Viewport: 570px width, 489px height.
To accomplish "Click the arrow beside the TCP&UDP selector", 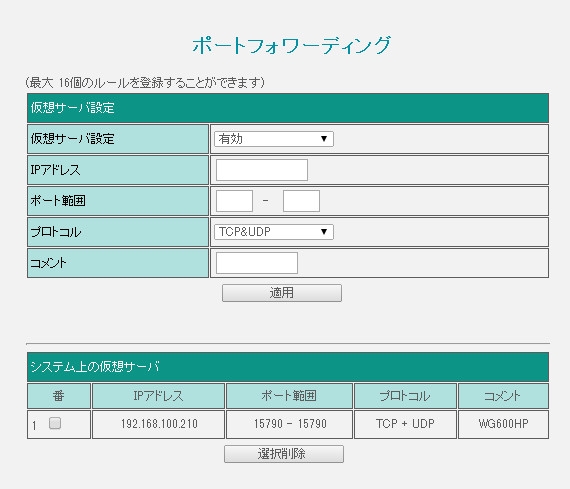I will pos(324,232).
